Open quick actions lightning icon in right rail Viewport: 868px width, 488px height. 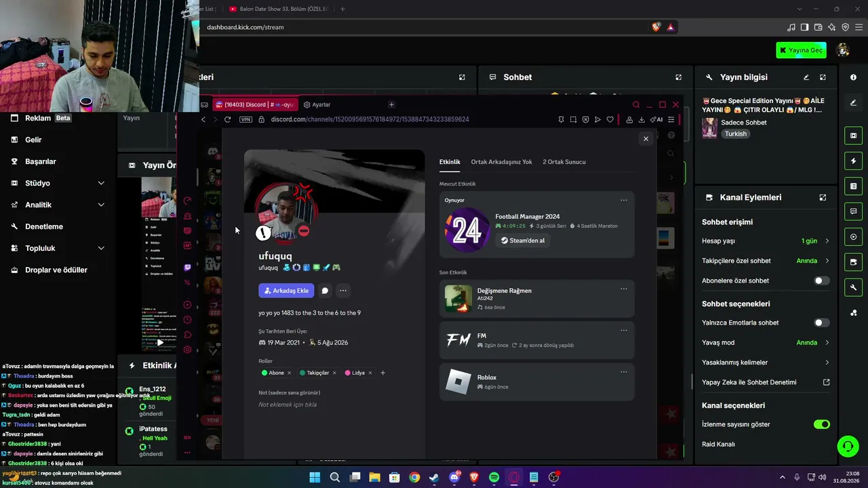coord(853,161)
